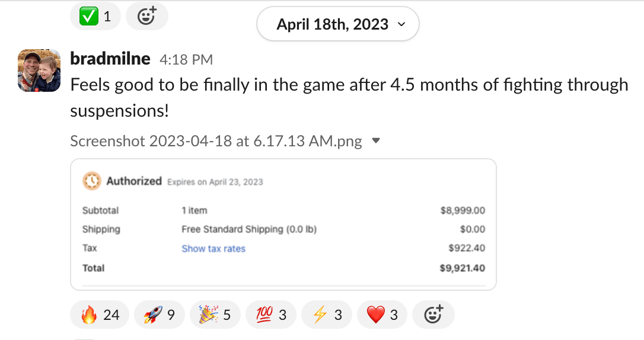Viewport: 644px width, 340px height.
Task: Collapse the screenshot attachment with triangle arrow
Action: 375,142
